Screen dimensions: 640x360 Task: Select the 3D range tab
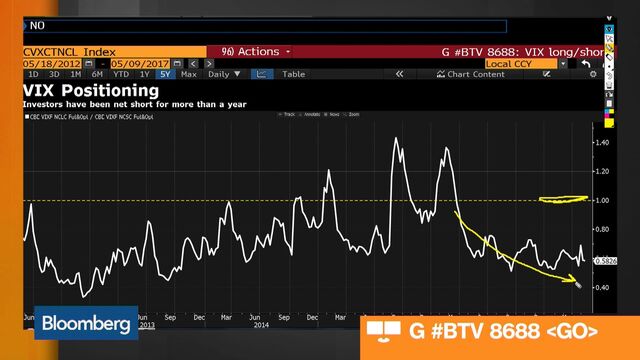(54, 74)
